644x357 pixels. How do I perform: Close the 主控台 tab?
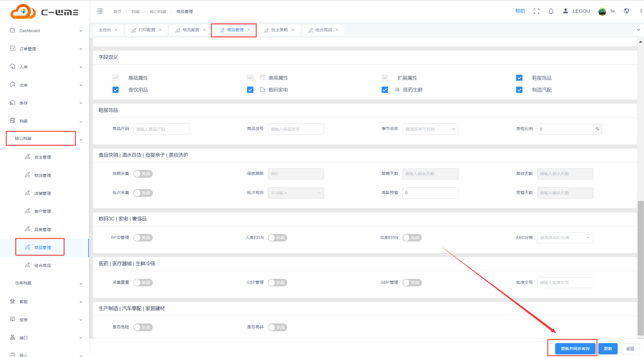116,30
